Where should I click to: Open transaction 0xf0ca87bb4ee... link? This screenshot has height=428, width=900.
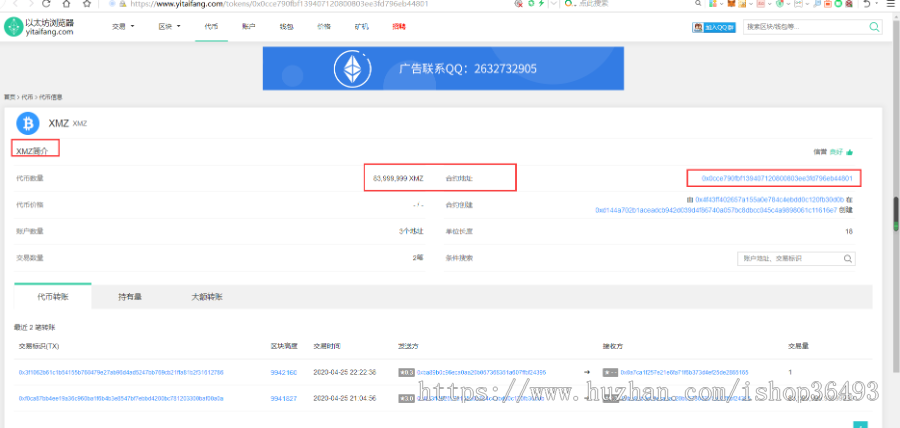pyautogui.click(x=121, y=398)
